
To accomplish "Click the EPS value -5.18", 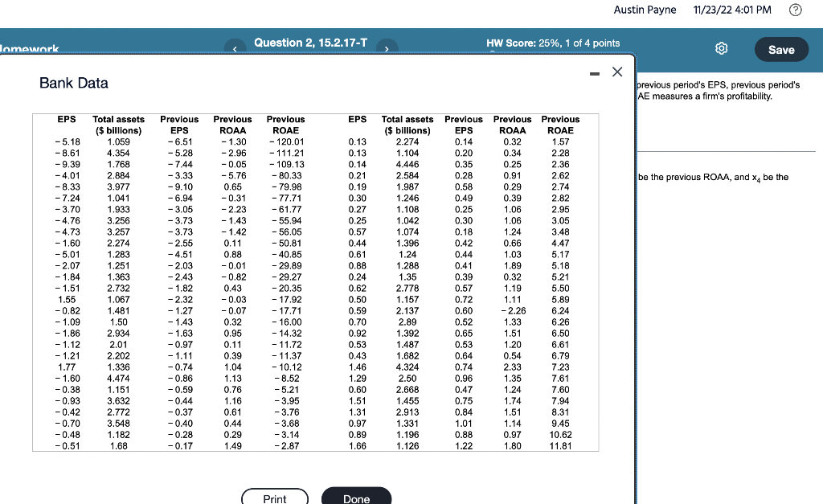I will [68, 141].
